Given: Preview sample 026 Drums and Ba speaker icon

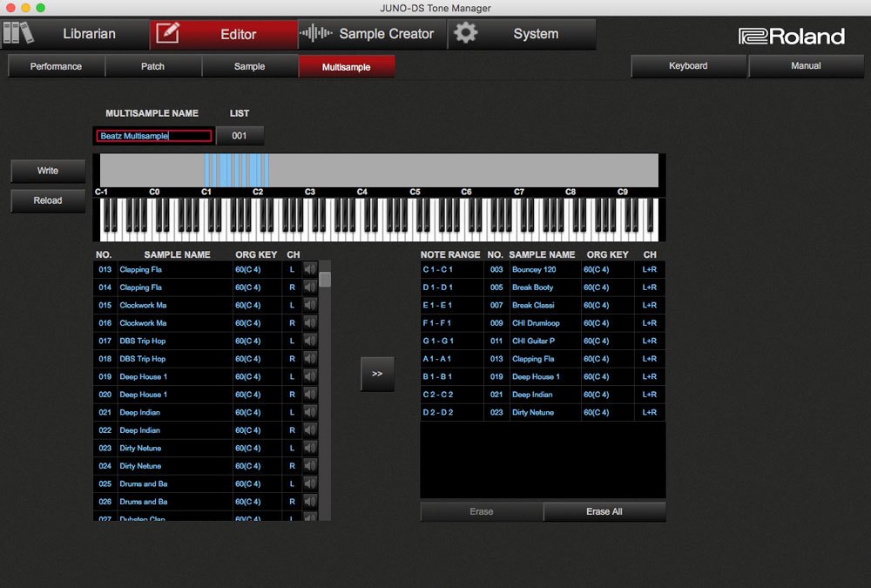Looking at the screenshot, I should click(x=310, y=501).
